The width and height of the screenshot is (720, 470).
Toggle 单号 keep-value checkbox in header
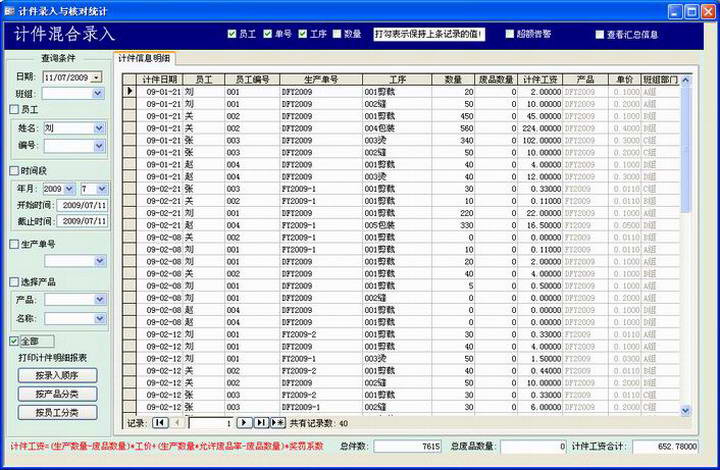click(268, 34)
